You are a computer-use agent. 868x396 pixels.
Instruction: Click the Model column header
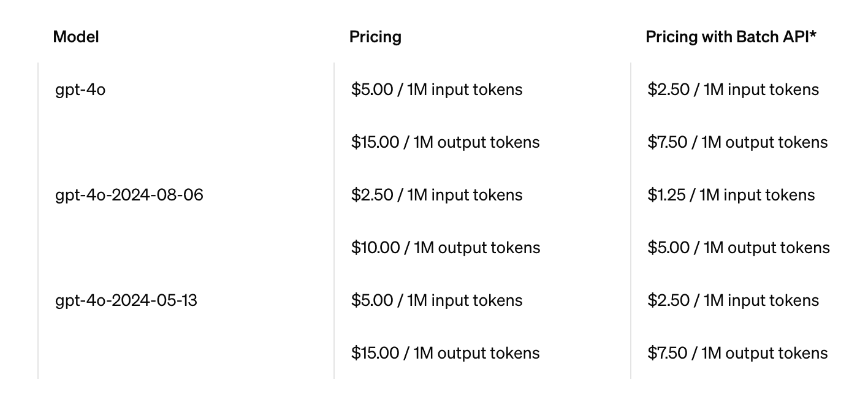(x=76, y=37)
